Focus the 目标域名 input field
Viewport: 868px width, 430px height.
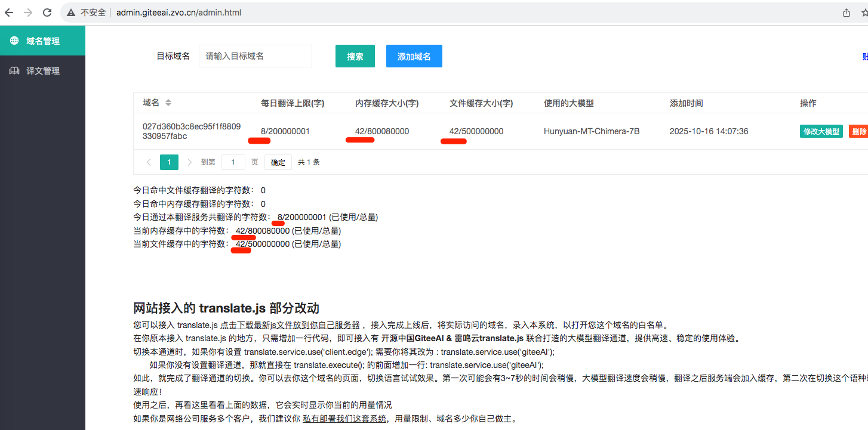pyautogui.click(x=255, y=56)
